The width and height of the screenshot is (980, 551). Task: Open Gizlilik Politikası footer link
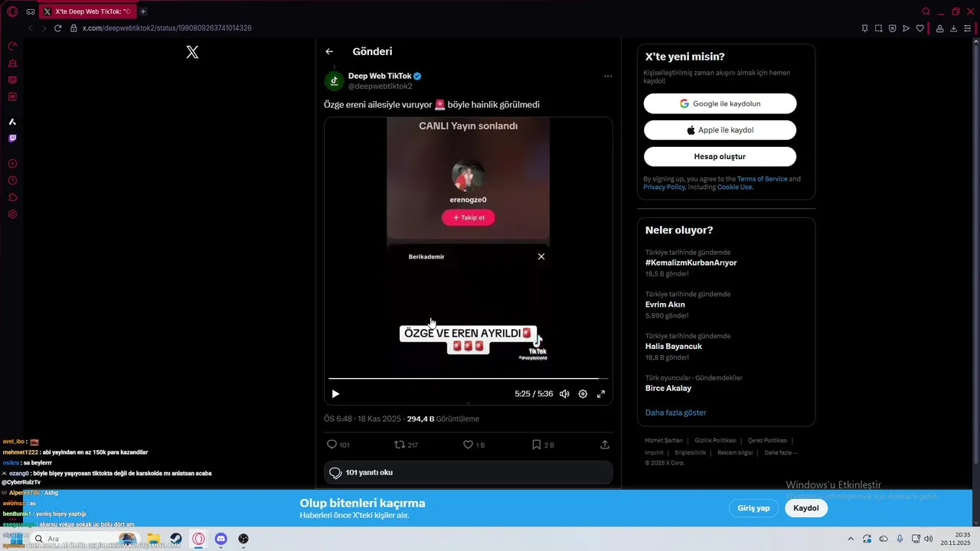point(715,441)
